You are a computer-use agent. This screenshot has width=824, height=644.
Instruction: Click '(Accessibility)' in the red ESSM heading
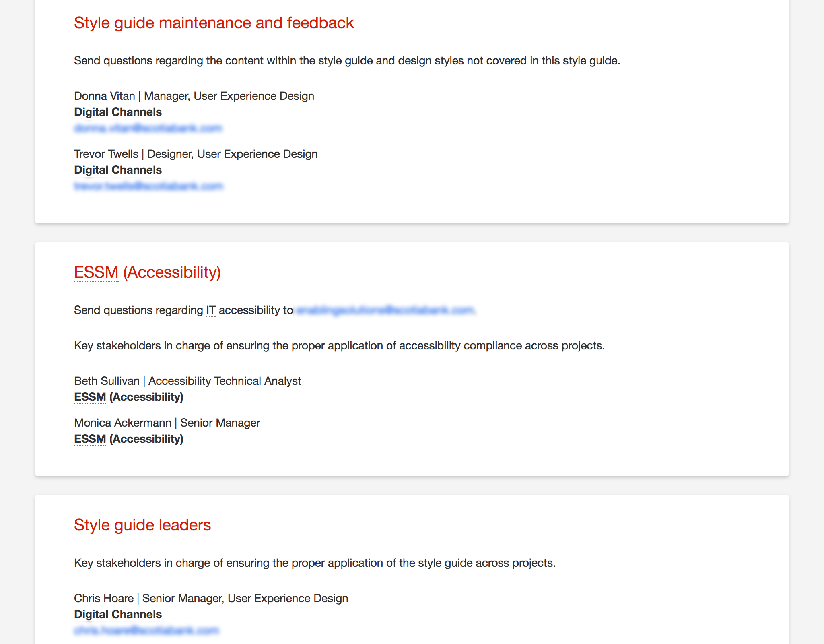172,272
